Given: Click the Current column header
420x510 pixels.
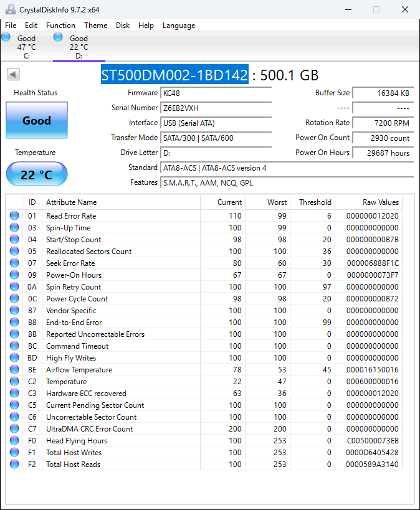Looking at the screenshot, I should pyautogui.click(x=222, y=202).
